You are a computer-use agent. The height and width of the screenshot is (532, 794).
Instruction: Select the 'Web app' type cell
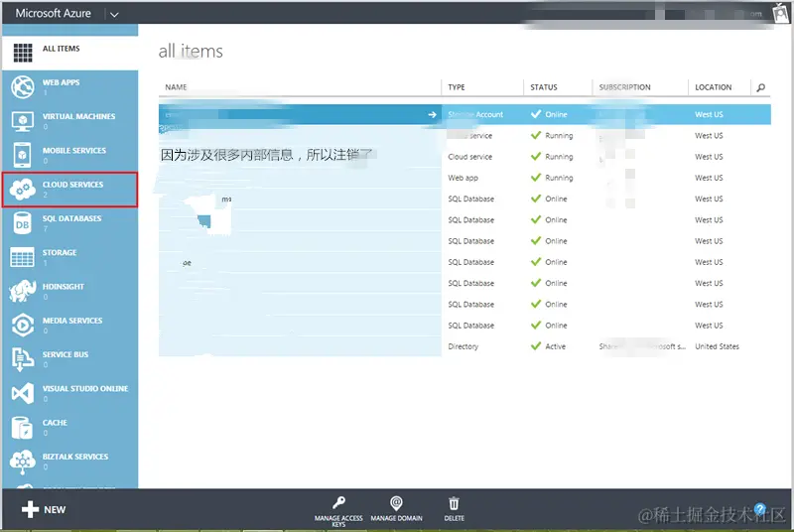[463, 179]
